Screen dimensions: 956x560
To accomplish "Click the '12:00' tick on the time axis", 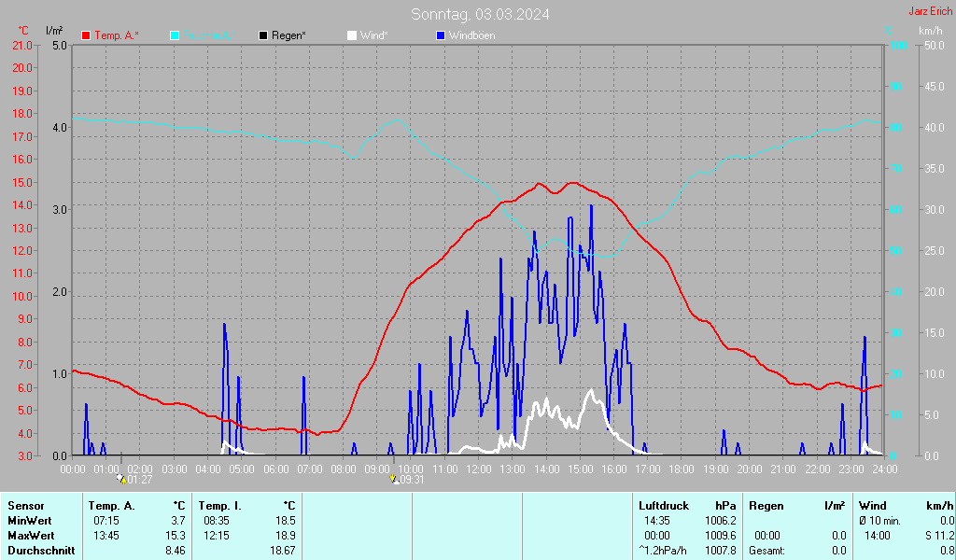I will 479,469.
